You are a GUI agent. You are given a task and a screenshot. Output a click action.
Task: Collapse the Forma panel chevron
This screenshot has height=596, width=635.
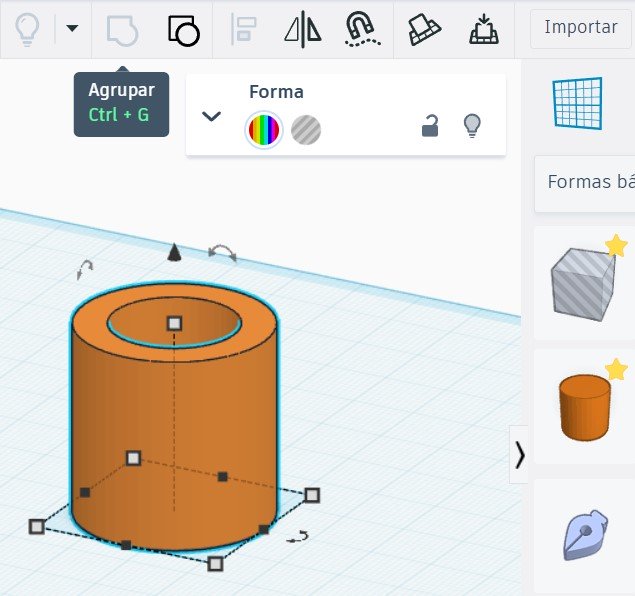pyautogui.click(x=211, y=116)
